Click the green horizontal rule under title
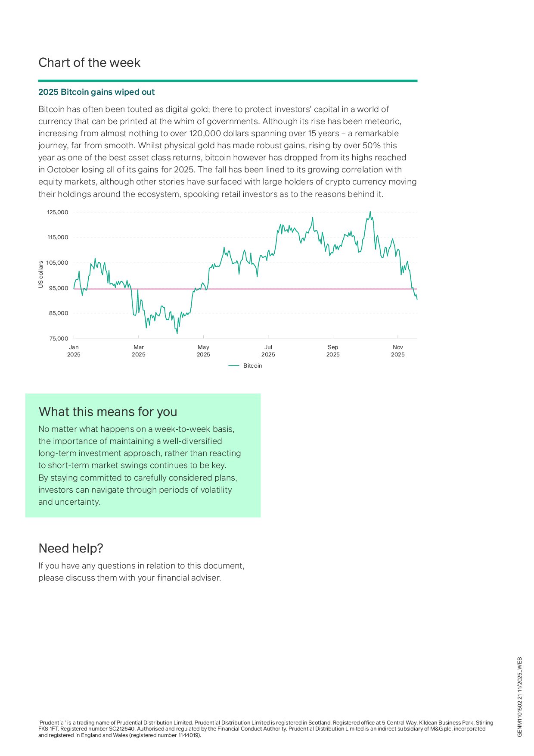Screen dimensions: 534x756 point(227,81)
